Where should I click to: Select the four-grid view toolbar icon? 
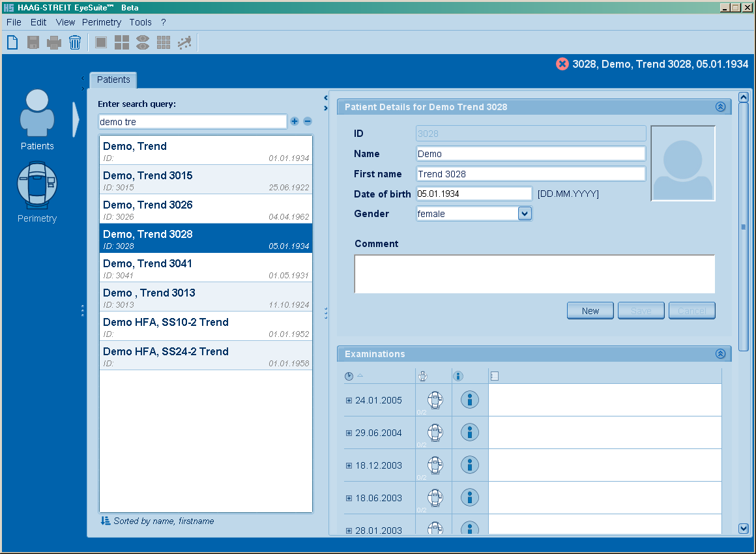122,43
